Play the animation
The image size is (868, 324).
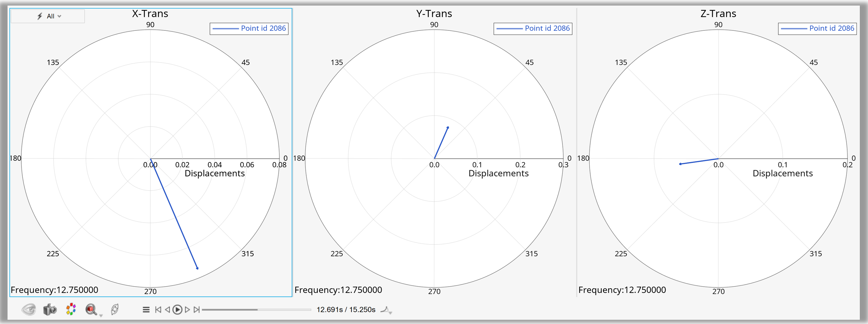(178, 309)
